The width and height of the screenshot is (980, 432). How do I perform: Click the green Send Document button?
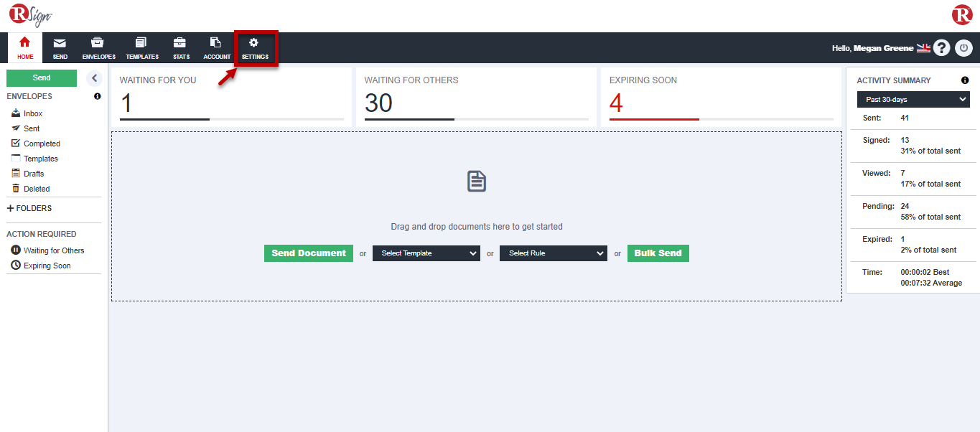309,253
